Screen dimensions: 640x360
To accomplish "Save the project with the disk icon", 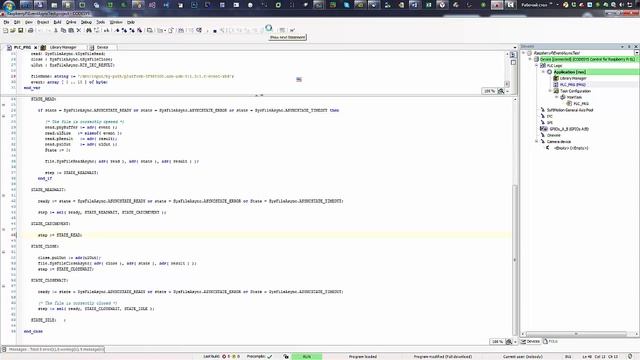I will [x=20, y=30].
